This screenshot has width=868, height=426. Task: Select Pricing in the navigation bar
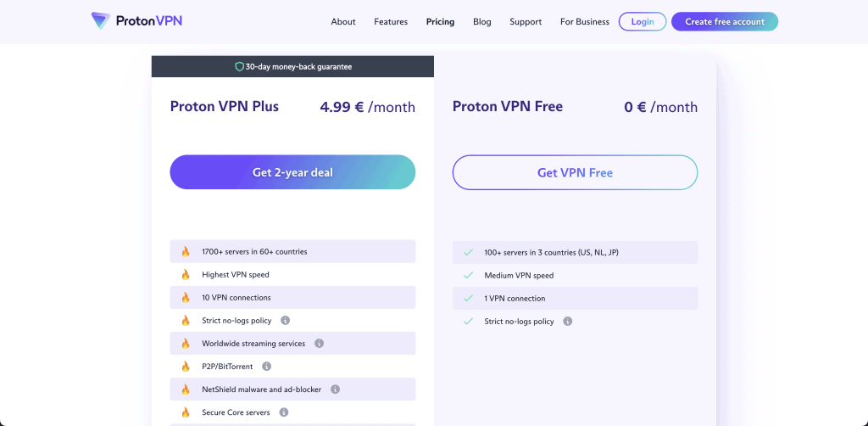pos(440,21)
